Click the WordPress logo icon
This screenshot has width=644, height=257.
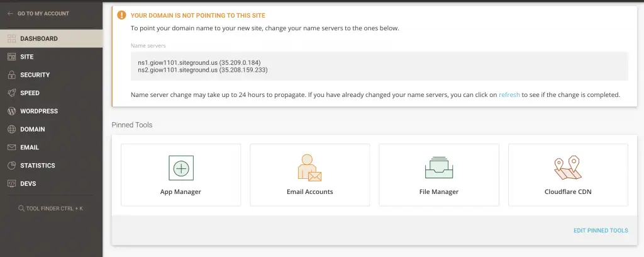click(x=11, y=111)
